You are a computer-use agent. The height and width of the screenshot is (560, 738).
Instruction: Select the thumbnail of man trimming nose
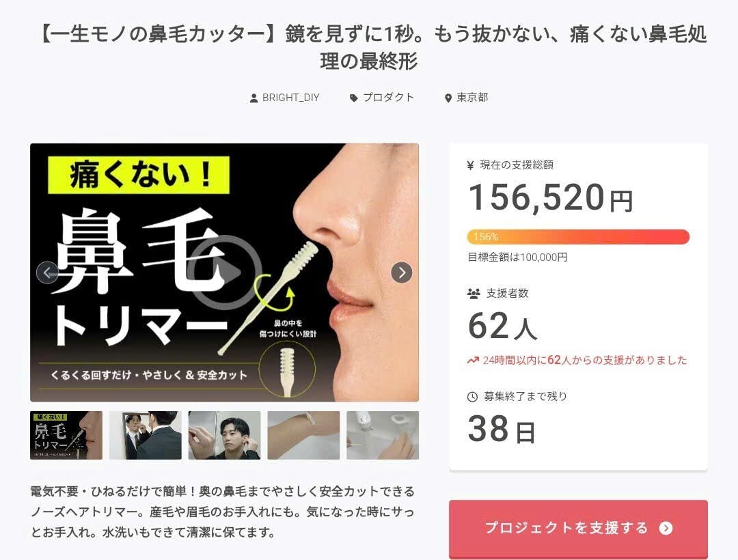224,436
